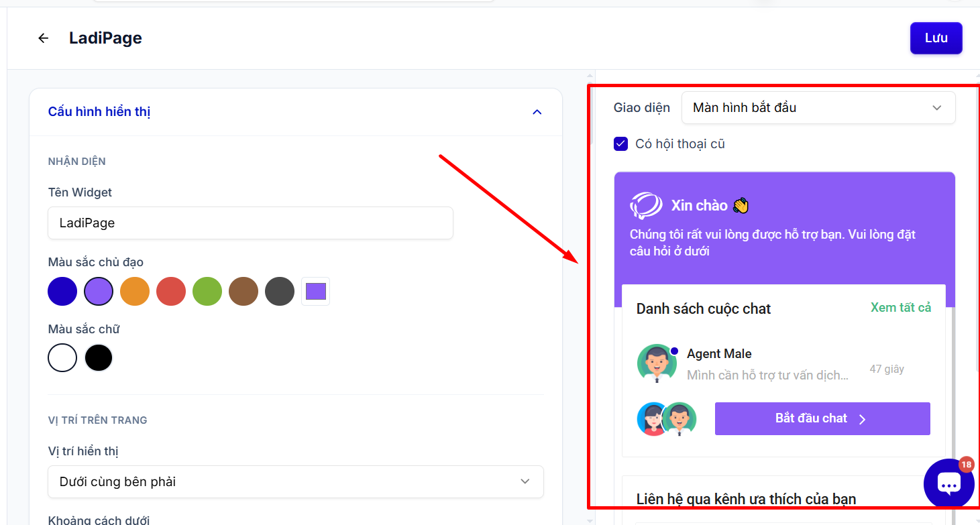Click the Xem tất cả link
This screenshot has height=525, width=980.
(901, 308)
